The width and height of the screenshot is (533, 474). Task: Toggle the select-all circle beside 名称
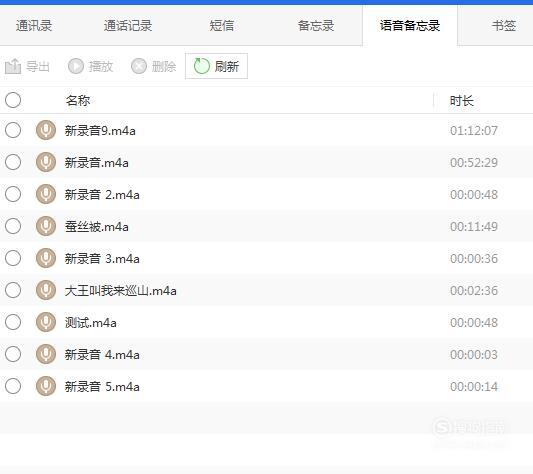[13, 100]
